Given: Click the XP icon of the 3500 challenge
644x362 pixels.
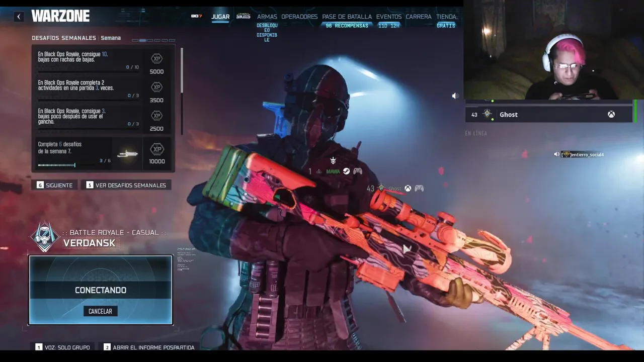Looking at the screenshot, I should click(157, 87).
